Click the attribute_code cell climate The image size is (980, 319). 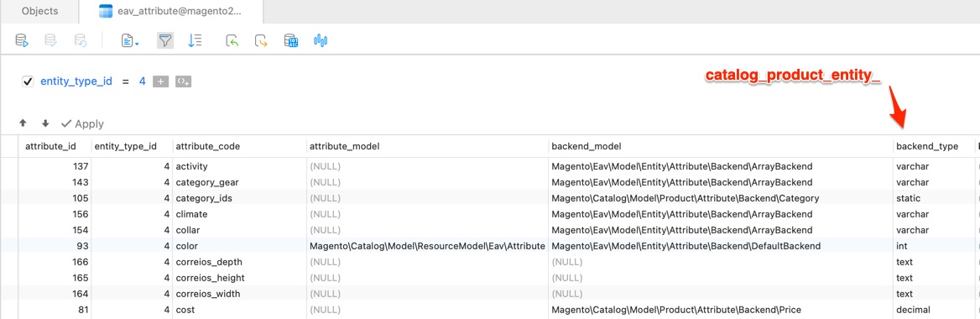239,214
